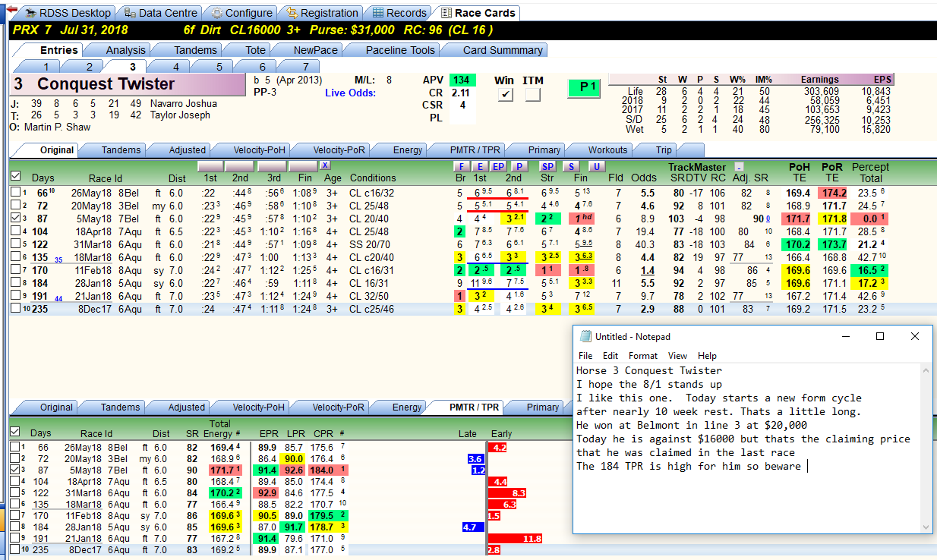Open Notepad's View menu
The height and width of the screenshot is (560, 937).
[677, 356]
